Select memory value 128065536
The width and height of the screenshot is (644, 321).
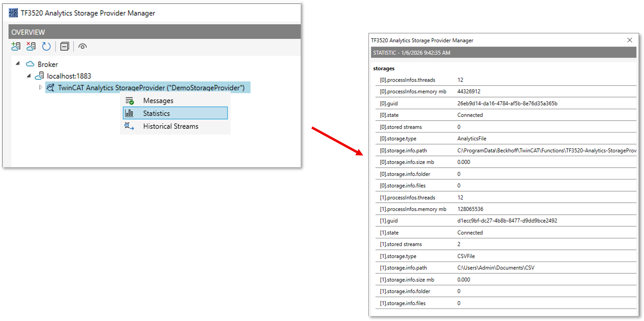tap(470, 209)
